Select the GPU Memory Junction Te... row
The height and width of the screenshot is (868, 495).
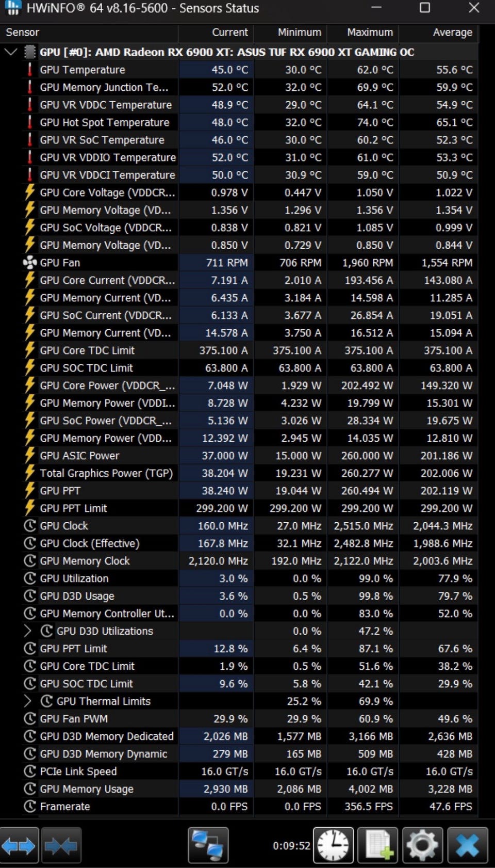click(104, 87)
